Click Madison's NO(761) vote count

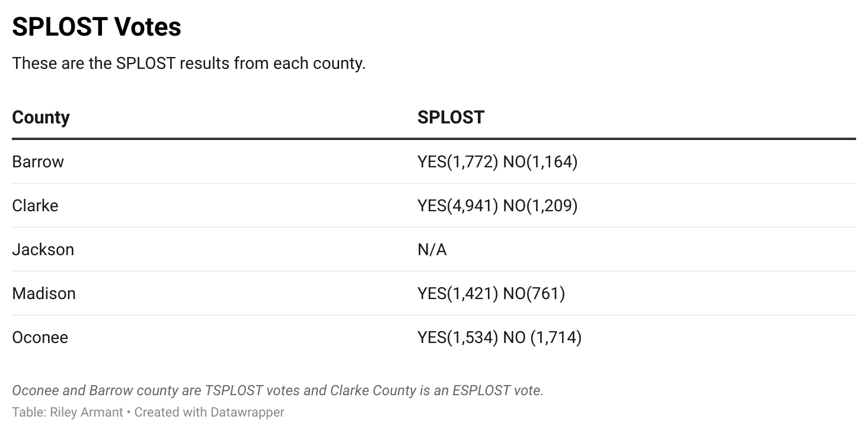tap(534, 293)
